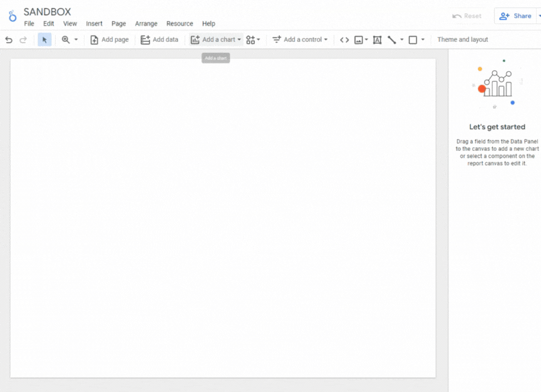
Task: Insert a URL embed element
Action: (344, 40)
